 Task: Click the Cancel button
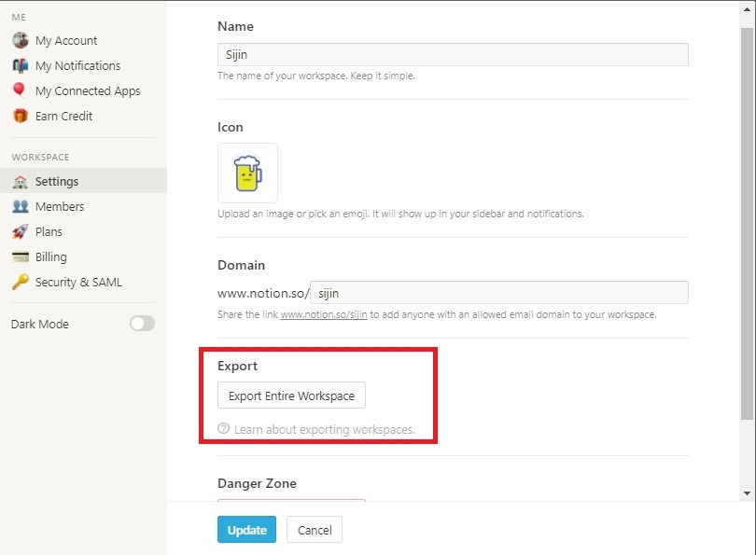click(315, 530)
